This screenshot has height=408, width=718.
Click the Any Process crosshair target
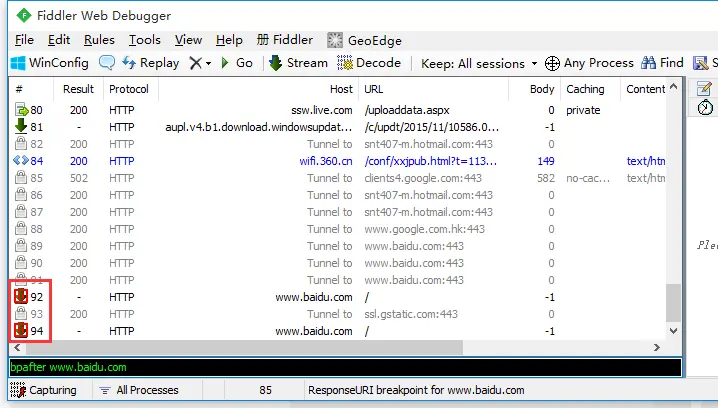pyautogui.click(x=589, y=63)
